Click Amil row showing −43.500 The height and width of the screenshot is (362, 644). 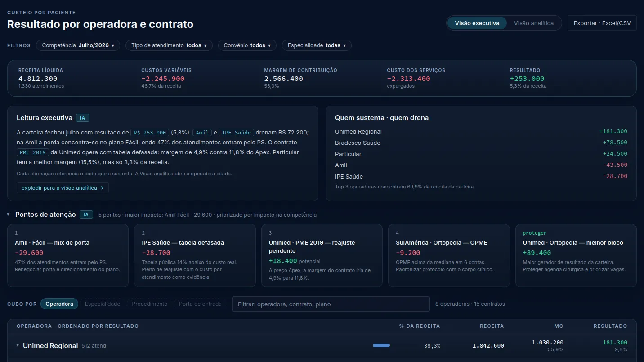pos(481,165)
